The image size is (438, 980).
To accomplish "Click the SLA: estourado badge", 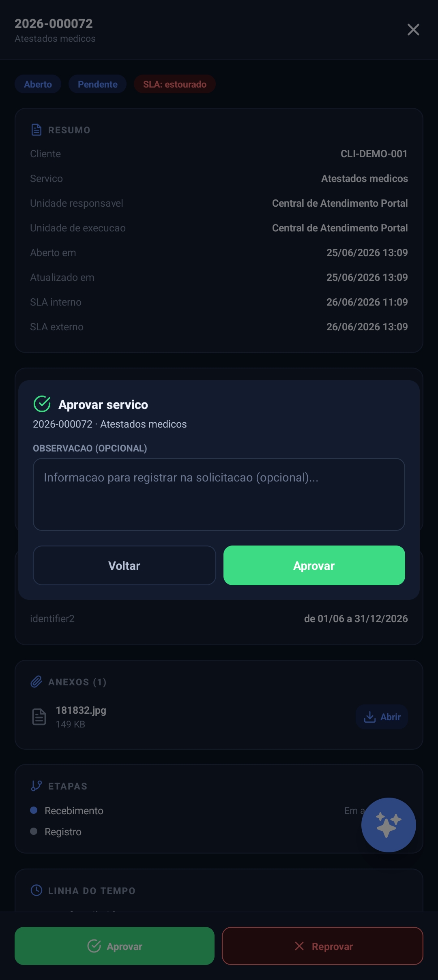I will [175, 84].
